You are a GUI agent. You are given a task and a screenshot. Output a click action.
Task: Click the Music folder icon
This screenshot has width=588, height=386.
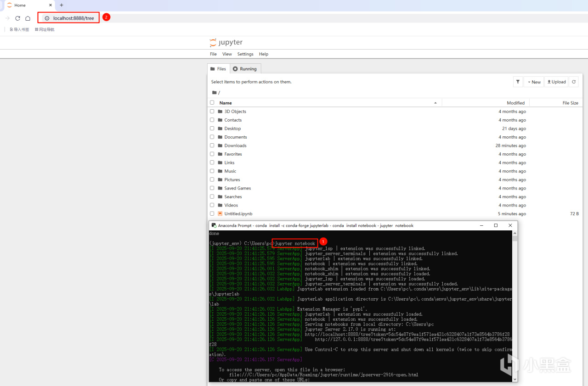[220, 171]
